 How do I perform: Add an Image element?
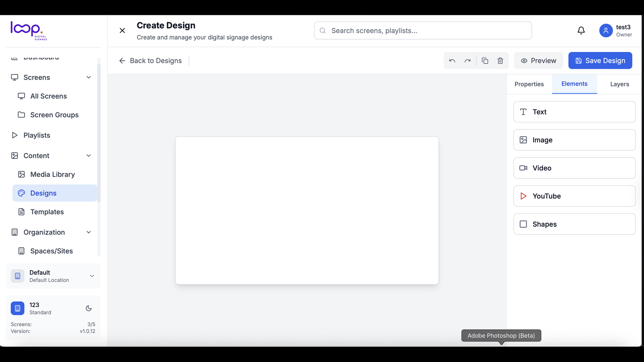pos(574,140)
